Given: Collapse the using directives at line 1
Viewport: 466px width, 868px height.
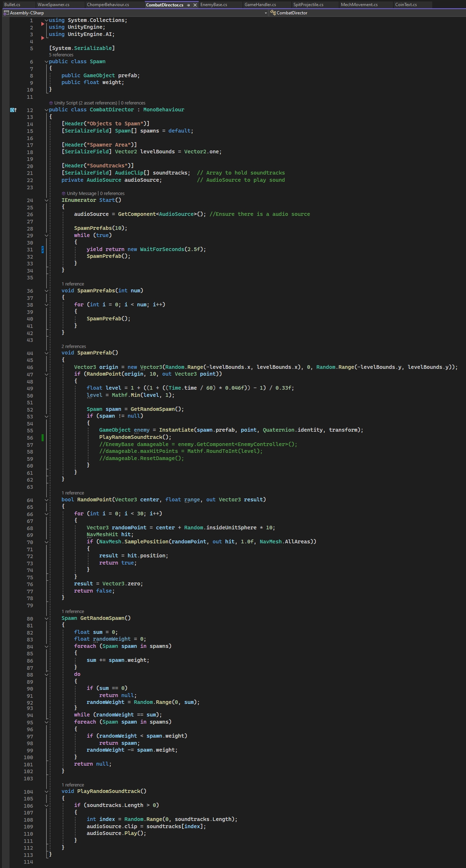Looking at the screenshot, I should pyautogui.click(x=46, y=20).
